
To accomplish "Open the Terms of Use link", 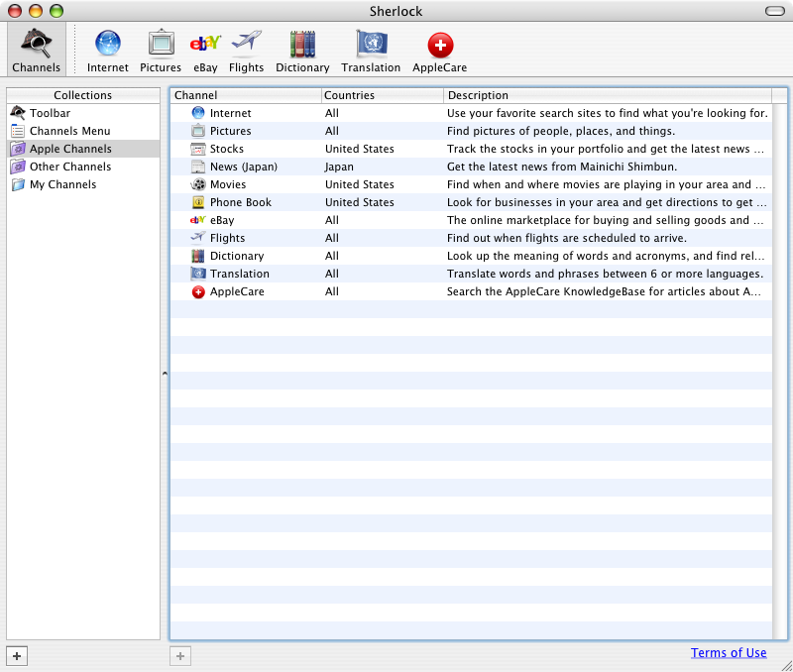I will (x=729, y=653).
